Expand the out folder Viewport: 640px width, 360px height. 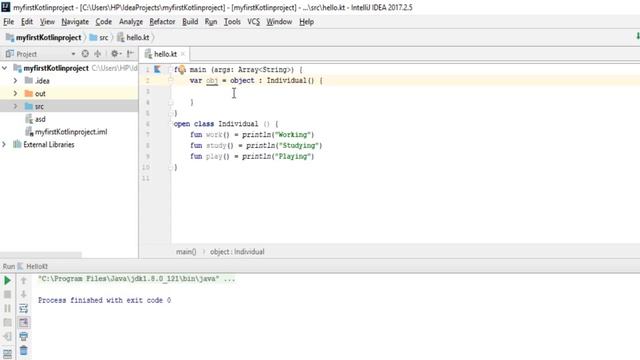coord(15,93)
